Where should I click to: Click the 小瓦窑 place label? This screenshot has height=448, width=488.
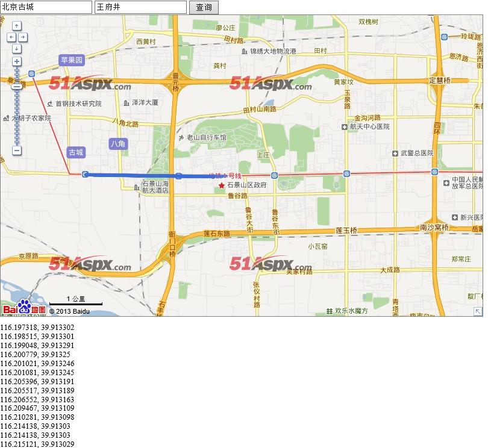[x=318, y=246]
